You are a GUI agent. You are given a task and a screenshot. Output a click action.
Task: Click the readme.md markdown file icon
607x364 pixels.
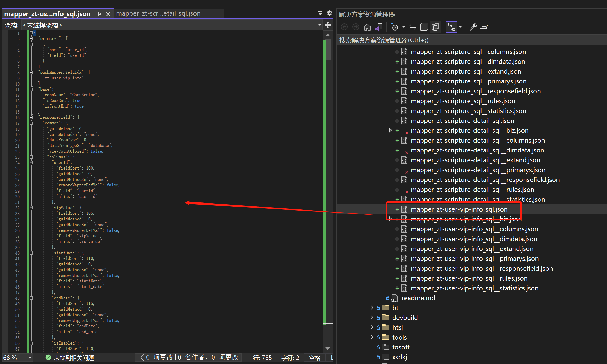394,298
